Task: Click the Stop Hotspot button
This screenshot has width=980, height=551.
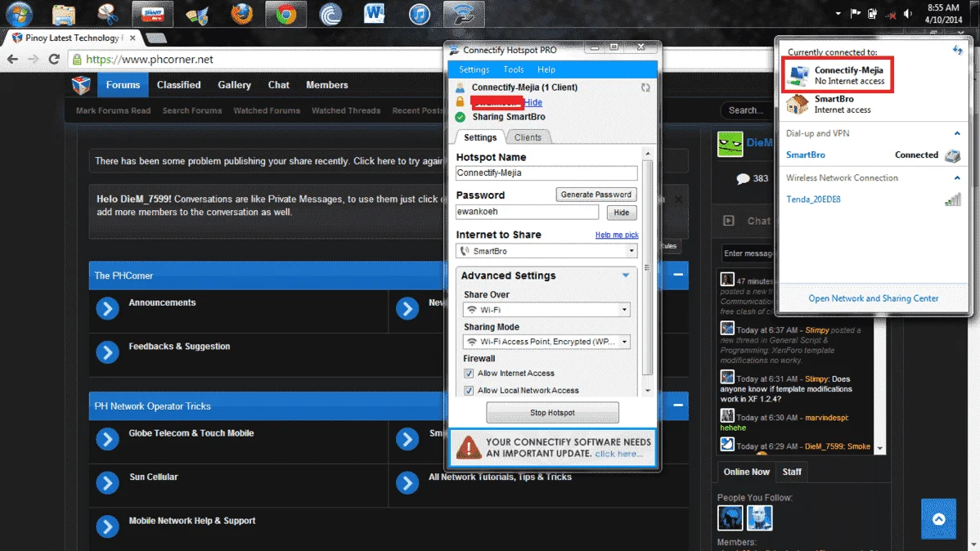Action: click(552, 412)
